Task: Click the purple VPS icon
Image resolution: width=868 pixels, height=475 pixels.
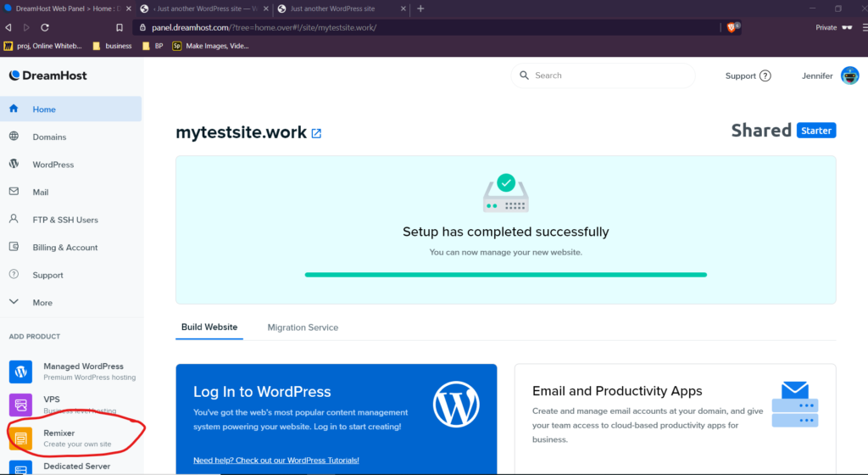Action: tap(20, 405)
